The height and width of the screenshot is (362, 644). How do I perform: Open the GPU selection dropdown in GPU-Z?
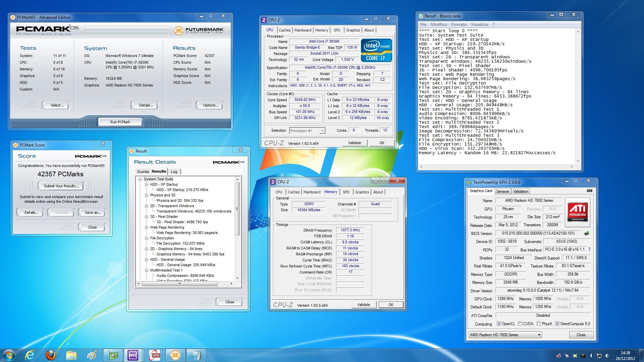[505, 335]
